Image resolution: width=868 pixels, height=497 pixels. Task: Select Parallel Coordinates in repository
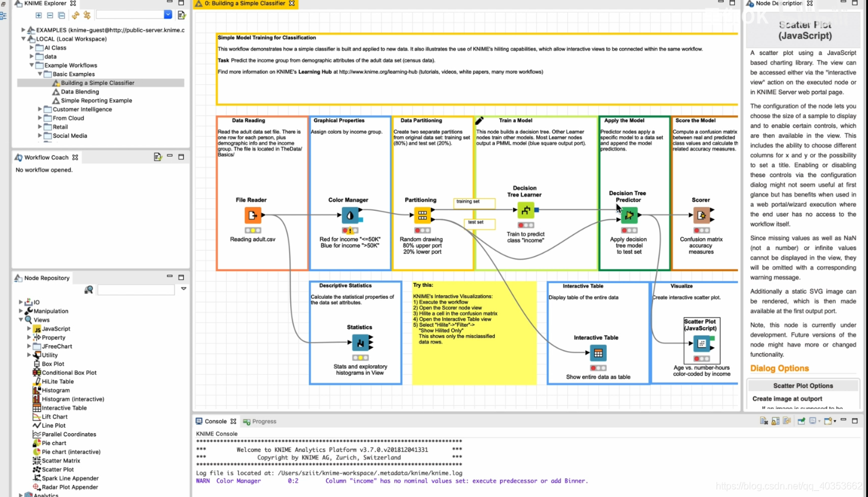(69, 434)
